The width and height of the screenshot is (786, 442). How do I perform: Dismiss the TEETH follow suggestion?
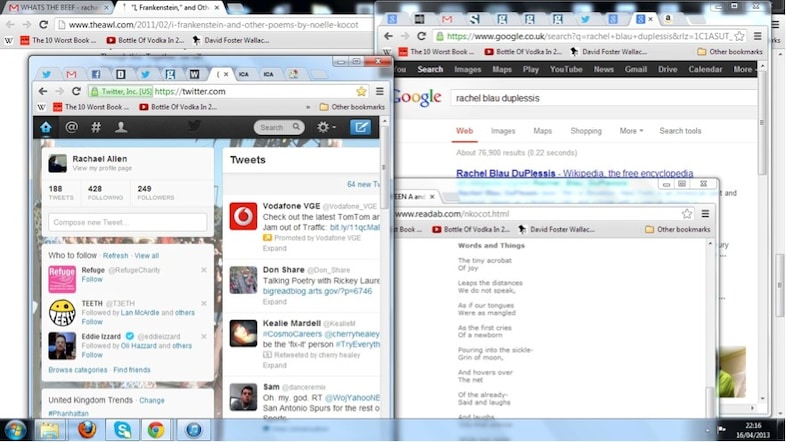[x=204, y=303]
